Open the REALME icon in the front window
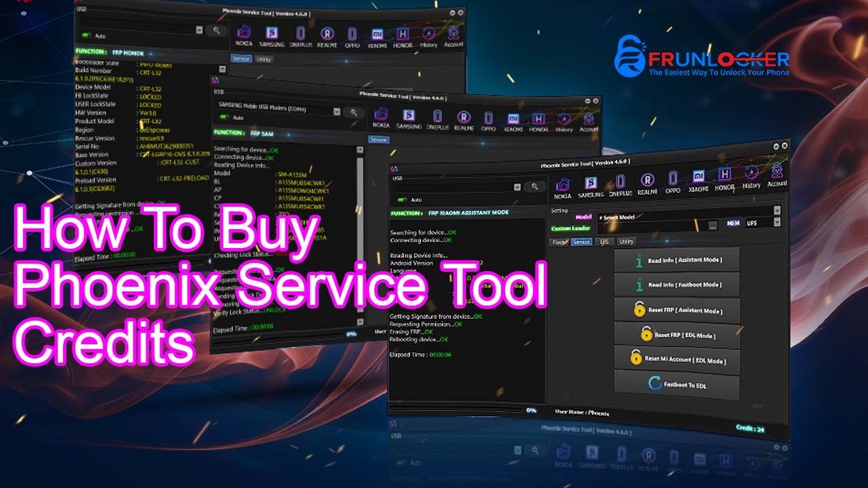 (648, 183)
